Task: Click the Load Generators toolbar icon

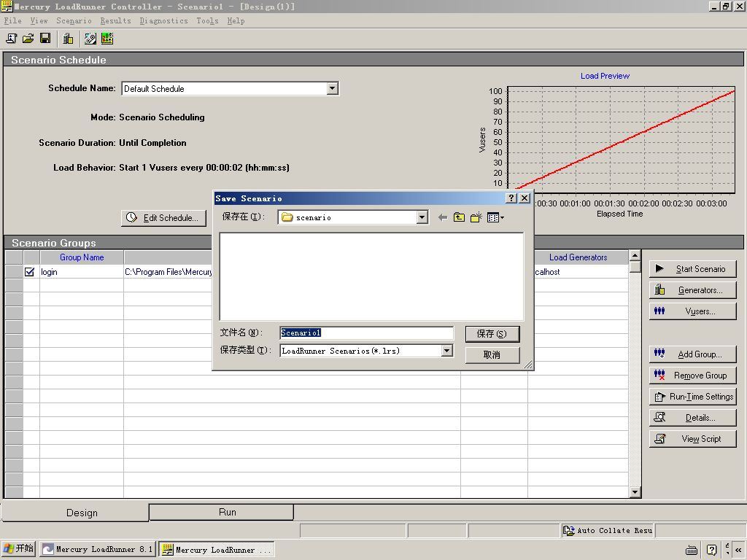Action: click(68, 39)
